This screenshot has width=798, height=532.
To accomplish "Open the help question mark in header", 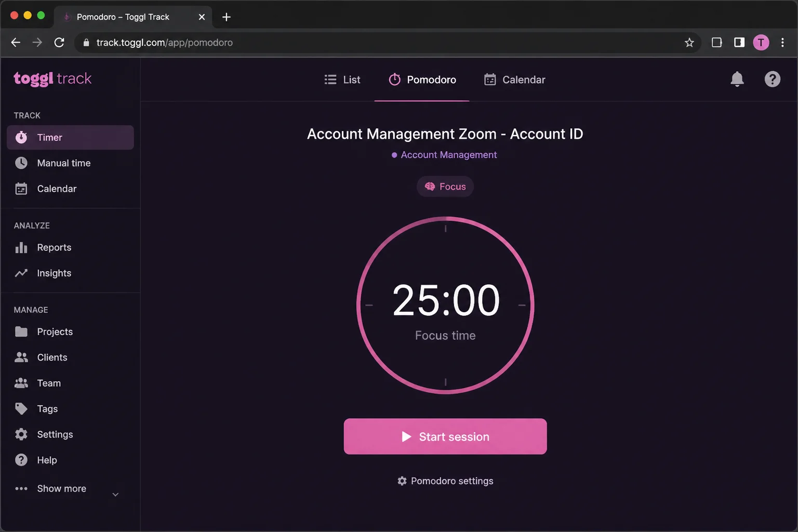I will (773, 79).
